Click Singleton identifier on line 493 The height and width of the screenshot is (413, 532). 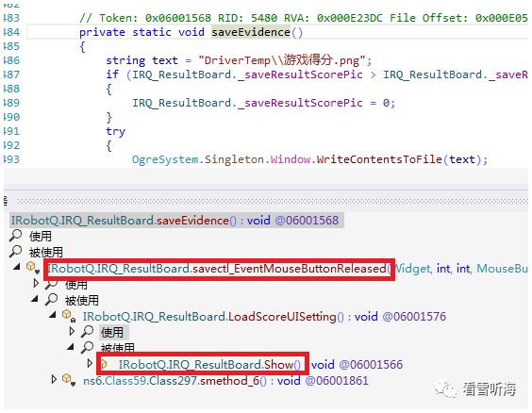(234, 159)
